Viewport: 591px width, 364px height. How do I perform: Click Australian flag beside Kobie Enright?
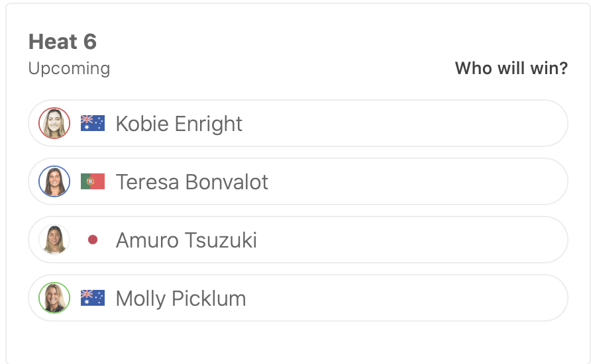[x=93, y=124]
